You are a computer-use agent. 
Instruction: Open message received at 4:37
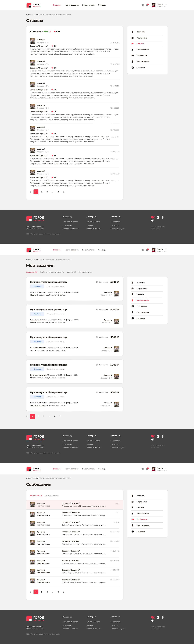click(x=75, y=514)
